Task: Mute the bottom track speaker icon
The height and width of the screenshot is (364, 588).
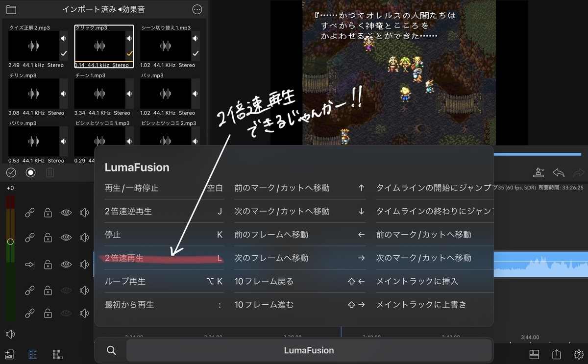Action: pos(84,313)
